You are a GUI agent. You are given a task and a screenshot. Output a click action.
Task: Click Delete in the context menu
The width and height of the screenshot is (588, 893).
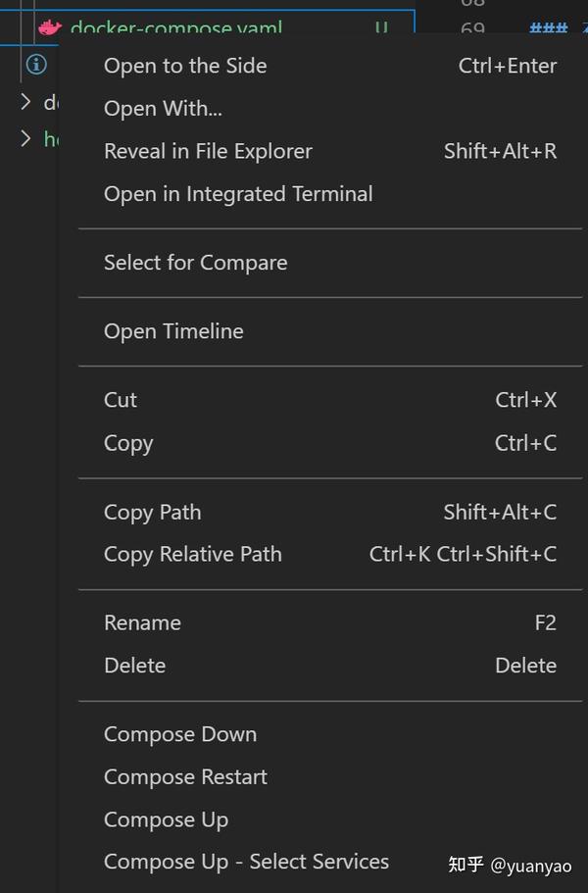[134, 666]
